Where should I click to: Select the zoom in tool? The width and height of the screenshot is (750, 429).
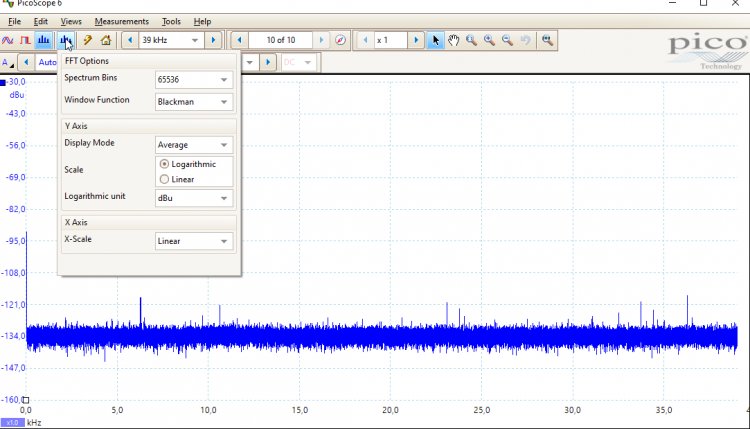tap(489, 40)
